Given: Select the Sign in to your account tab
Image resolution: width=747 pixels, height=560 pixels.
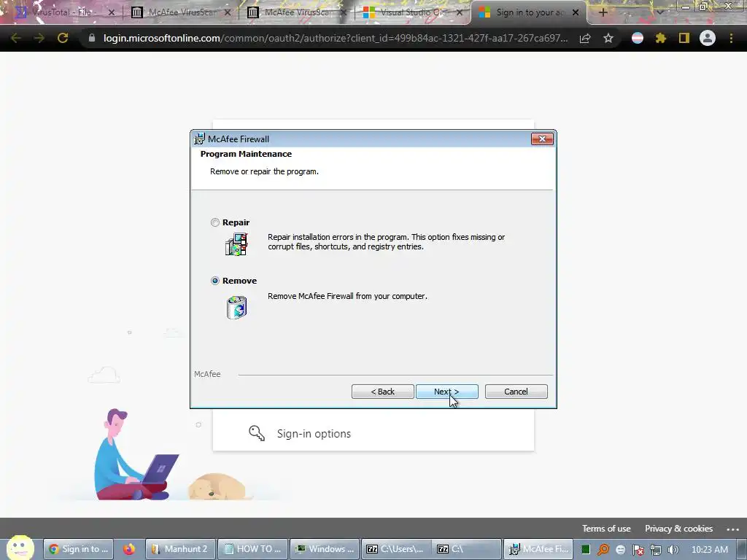Looking at the screenshot, I should click(529, 12).
